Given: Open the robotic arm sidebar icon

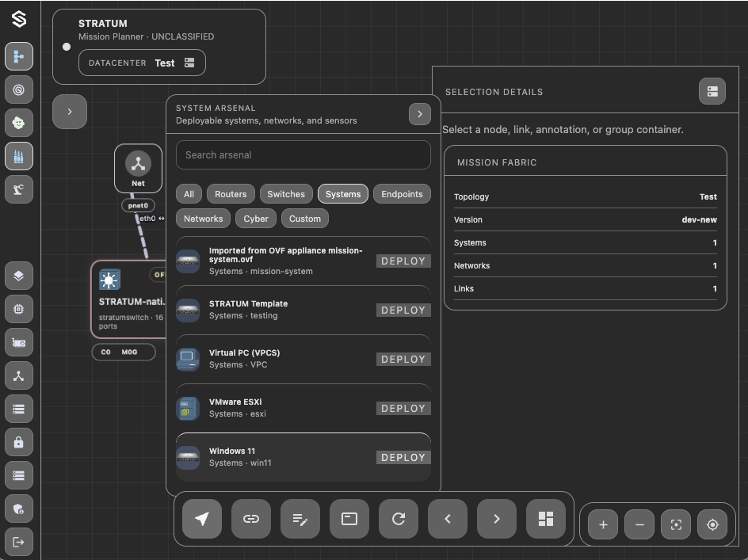Looking at the screenshot, I should click(18, 190).
